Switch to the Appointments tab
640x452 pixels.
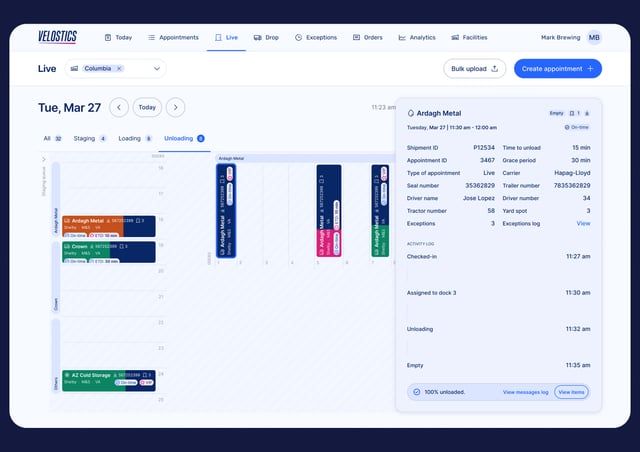tap(172, 38)
